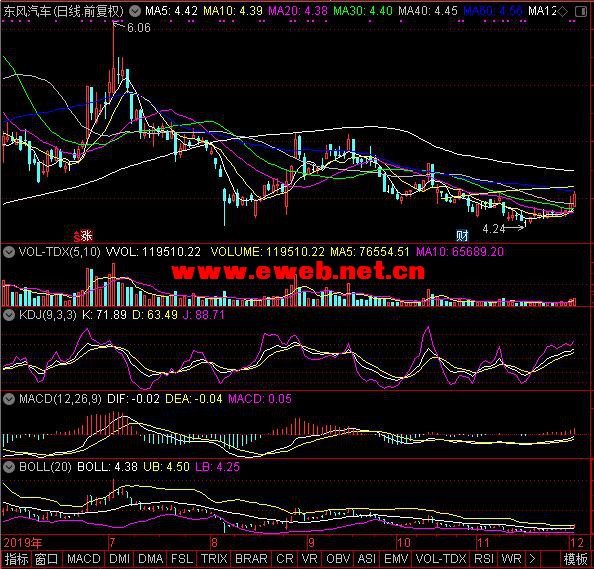Enable the OBV indicator on the bottom bar

338,559
